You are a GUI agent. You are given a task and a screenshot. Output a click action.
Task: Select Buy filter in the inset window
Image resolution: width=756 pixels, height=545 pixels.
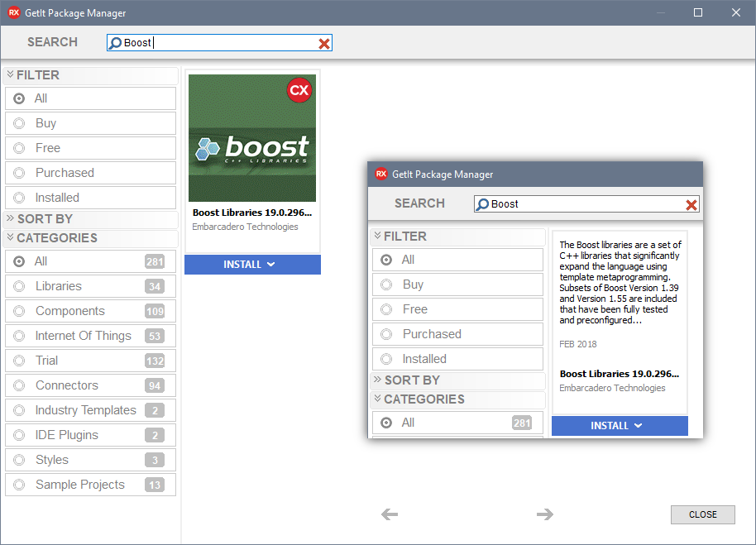tap(457, 284)
